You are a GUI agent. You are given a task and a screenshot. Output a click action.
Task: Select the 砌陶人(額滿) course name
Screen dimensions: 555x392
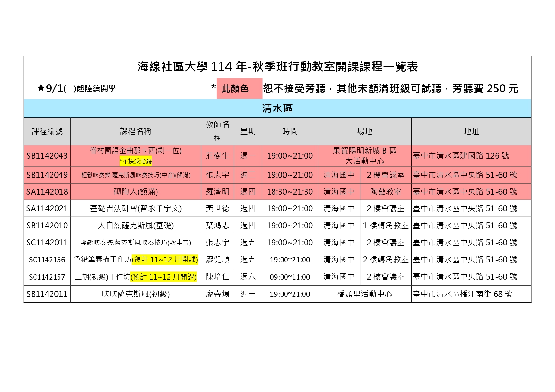pos(136,192)
